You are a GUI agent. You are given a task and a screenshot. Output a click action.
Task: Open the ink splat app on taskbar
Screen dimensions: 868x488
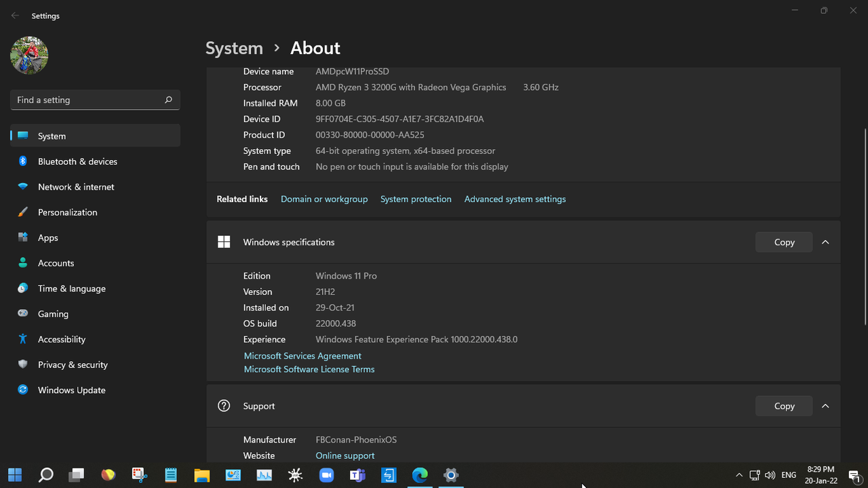click(295, 475)
